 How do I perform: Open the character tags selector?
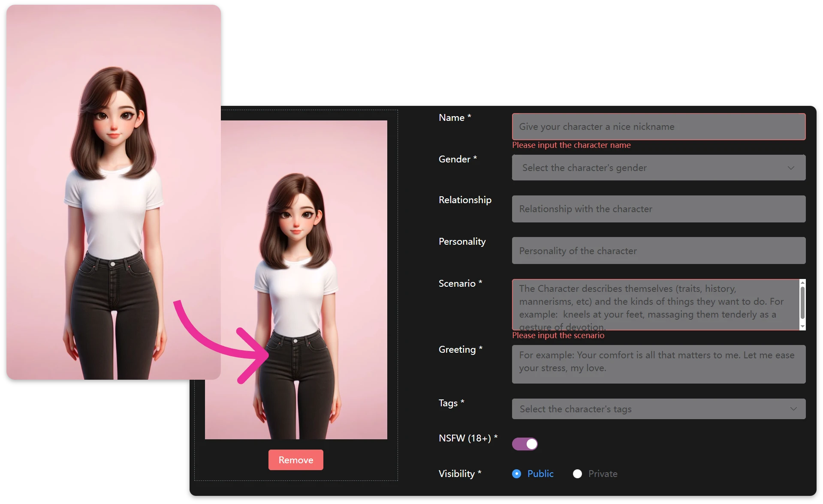click(659, 409)
